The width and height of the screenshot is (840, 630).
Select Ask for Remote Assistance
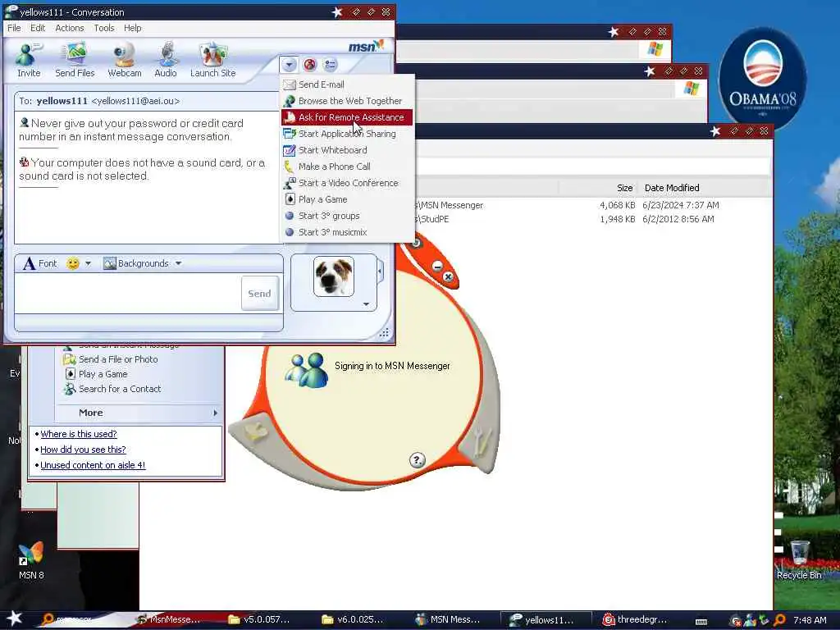[347, 117]
